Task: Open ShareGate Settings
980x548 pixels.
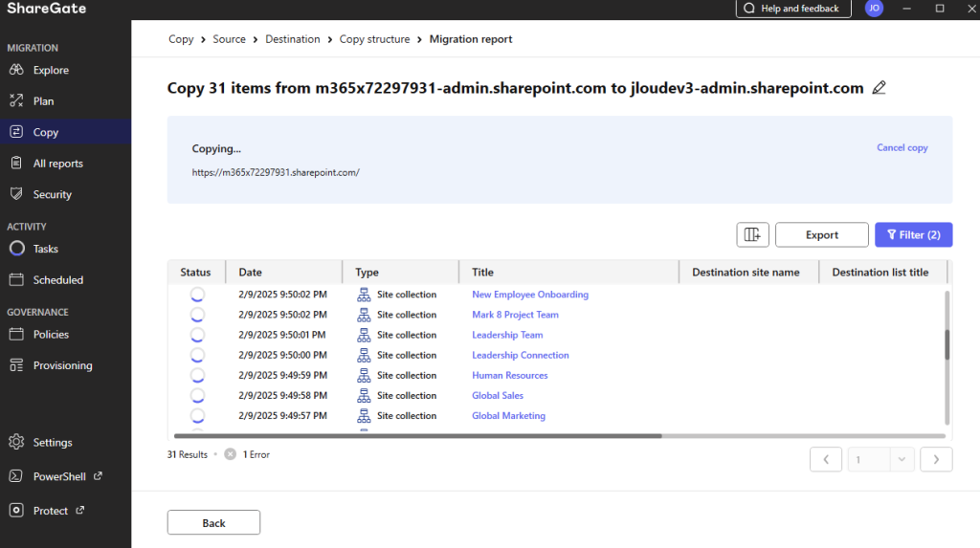Action: [53, 443]
